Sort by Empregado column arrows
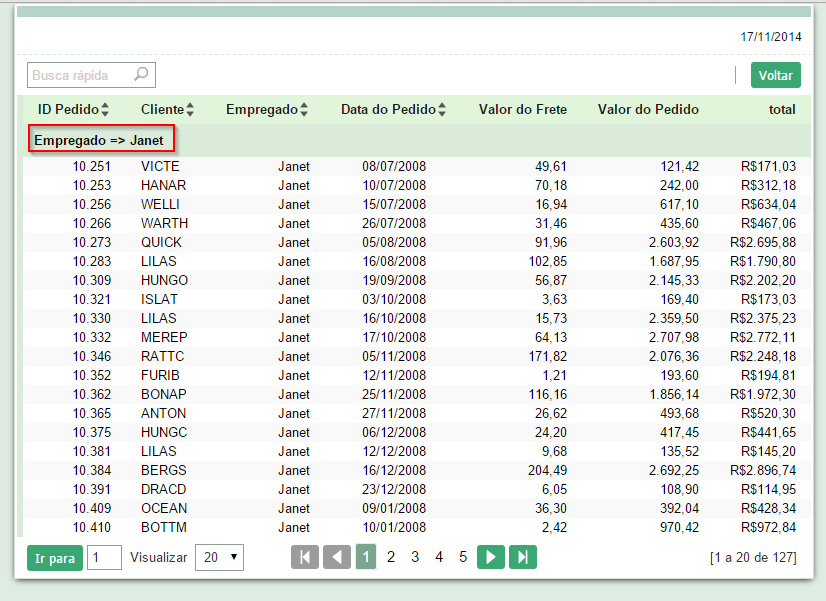826x601 pixels. coord(304,110)
